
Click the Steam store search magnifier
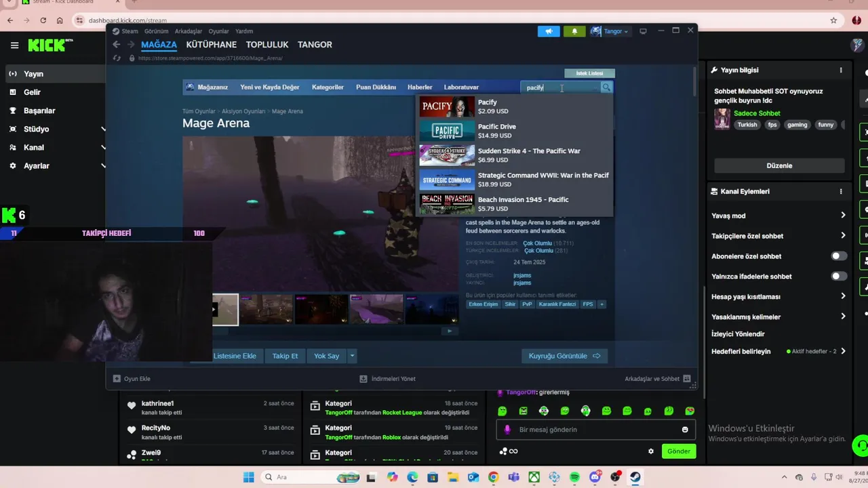point(606,87)
